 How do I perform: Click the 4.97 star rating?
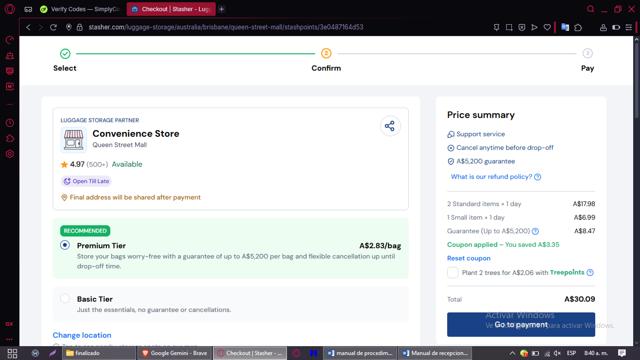(77, 164)
